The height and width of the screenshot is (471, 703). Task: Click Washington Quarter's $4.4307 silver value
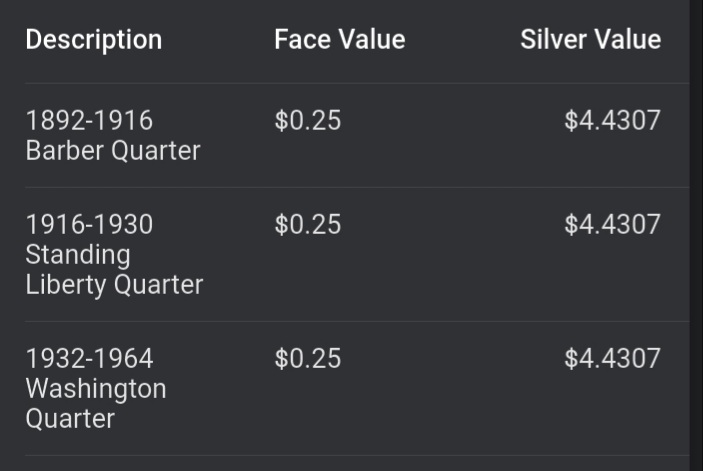pos(612,359)
